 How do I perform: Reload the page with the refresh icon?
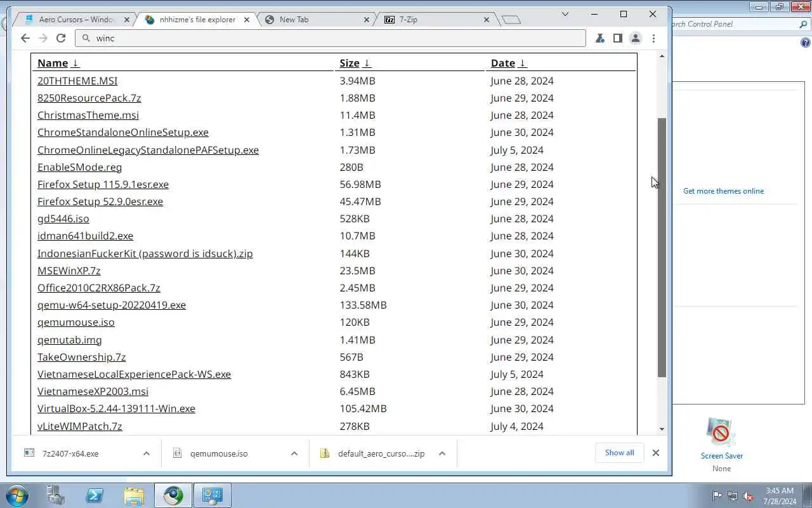click(61, 38)
